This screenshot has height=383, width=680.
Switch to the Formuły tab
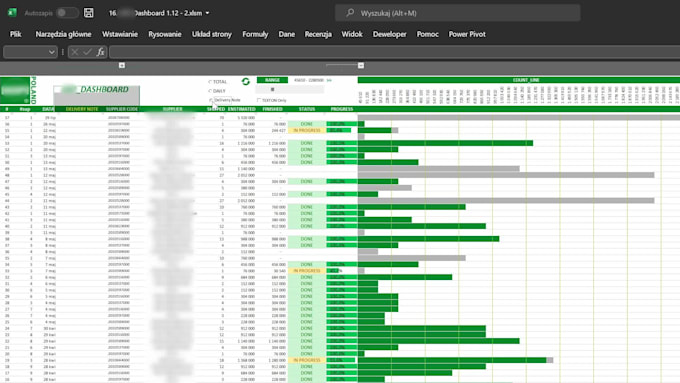pos(255,34)
